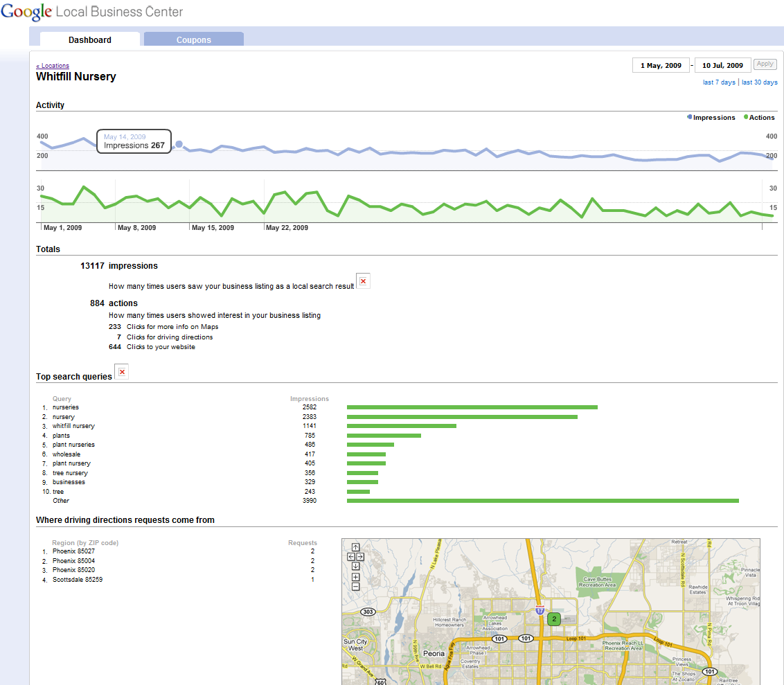
Task: Pan the map left with the arrow
Action: point(351,557)
